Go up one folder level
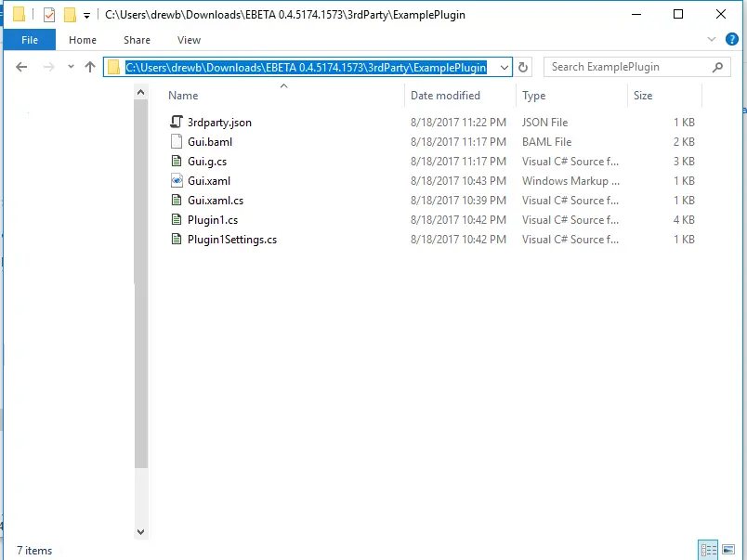 click(90, 67)
